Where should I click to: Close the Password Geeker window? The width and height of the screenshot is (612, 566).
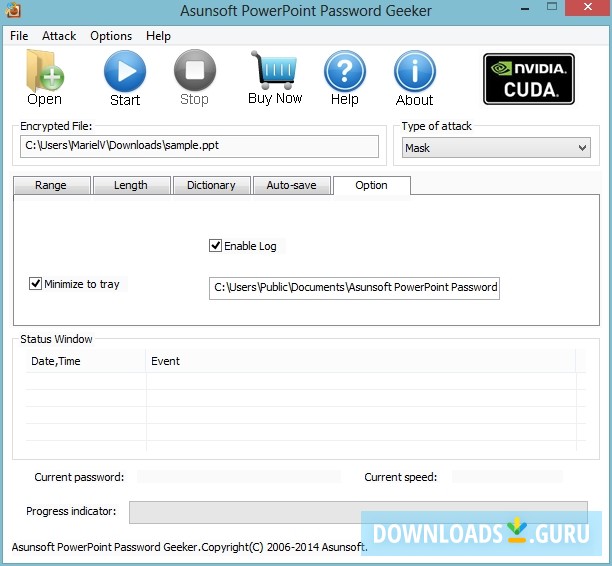pos(588,7)
